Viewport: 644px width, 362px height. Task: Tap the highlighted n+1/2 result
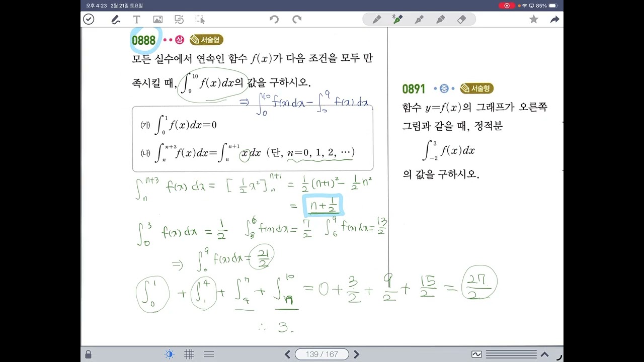point(323,206)
